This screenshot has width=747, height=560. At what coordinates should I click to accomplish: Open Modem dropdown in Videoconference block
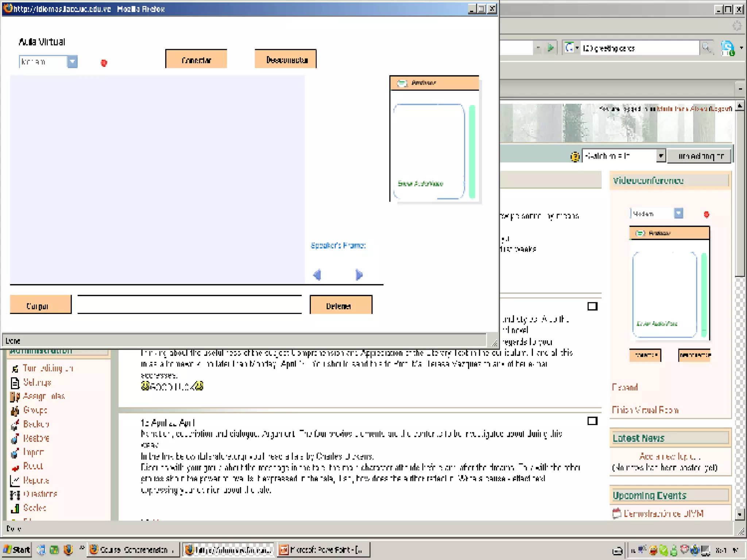(x=678, y=213)
